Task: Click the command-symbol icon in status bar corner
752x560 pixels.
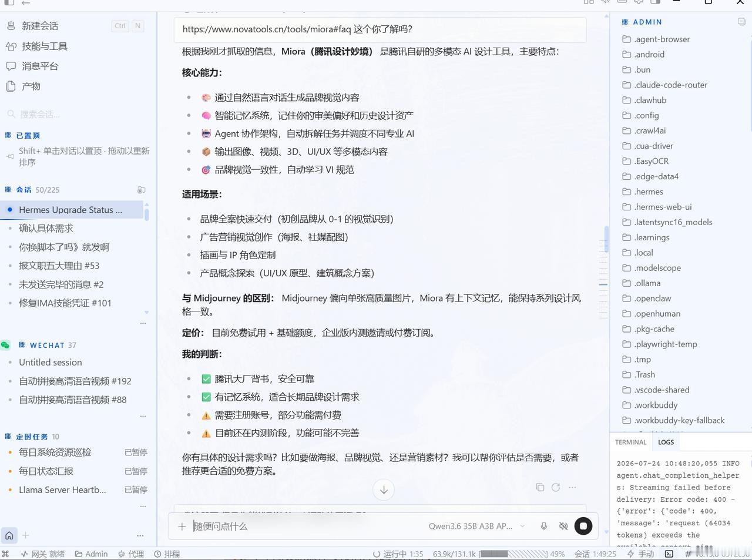Action: (x=5, y=554)
